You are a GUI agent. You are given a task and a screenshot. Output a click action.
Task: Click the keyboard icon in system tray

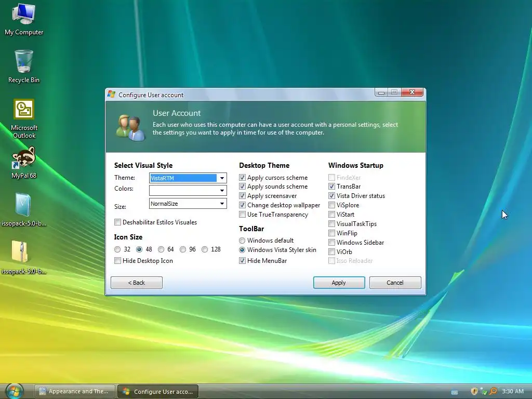pyautogui.click(x=455, y=392)
